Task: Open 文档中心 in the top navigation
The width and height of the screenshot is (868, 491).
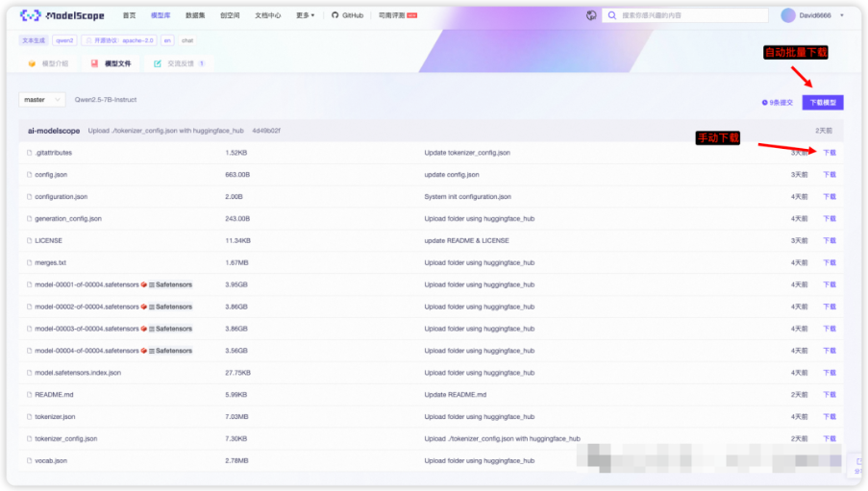Action: (x=268, y=15)
